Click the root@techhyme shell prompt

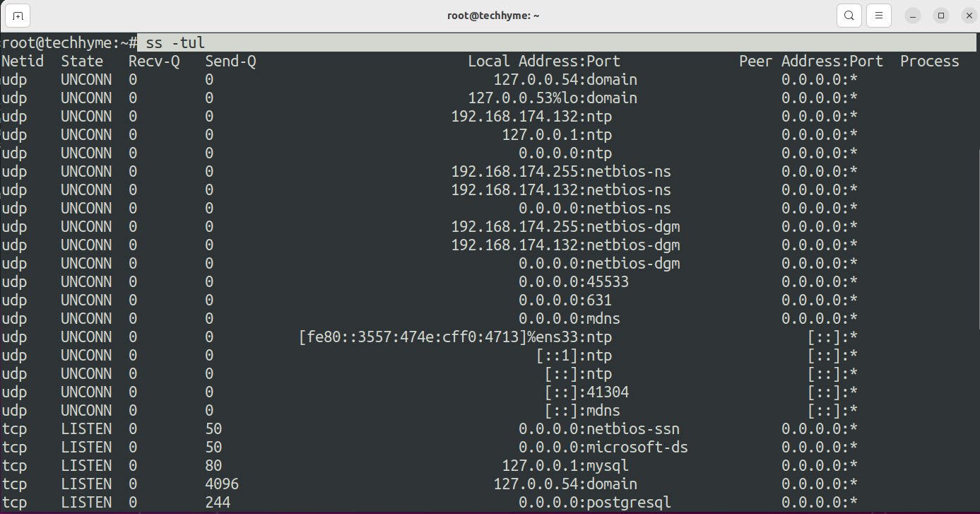[69, 43]
